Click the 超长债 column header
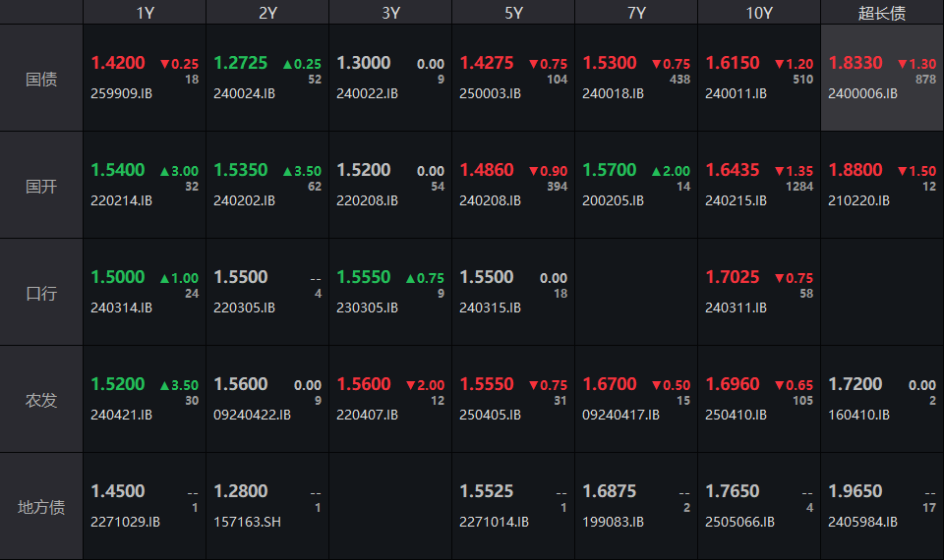The image size is (944, 560). coord(882,13)
